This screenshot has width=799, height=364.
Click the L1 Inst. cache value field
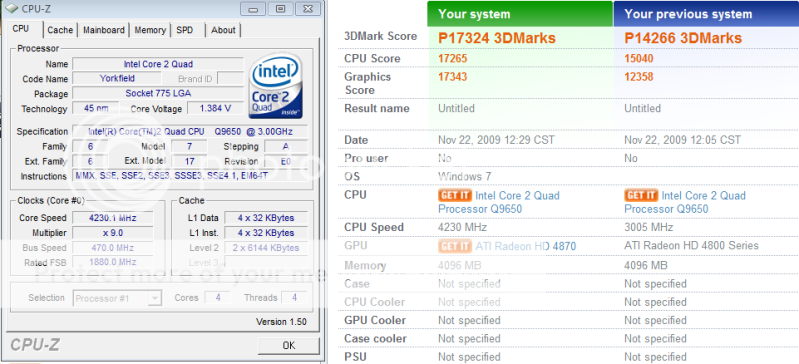(266, 232)
